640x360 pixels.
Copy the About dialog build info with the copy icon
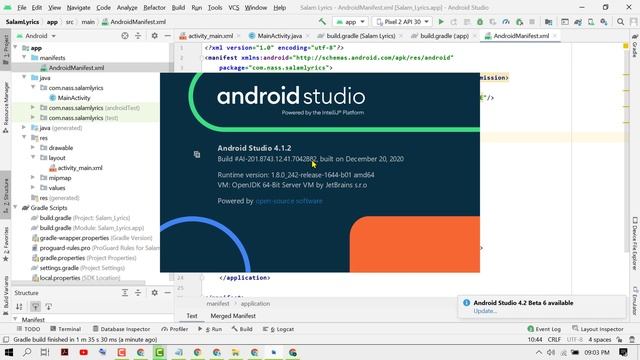tap(197, 154)
